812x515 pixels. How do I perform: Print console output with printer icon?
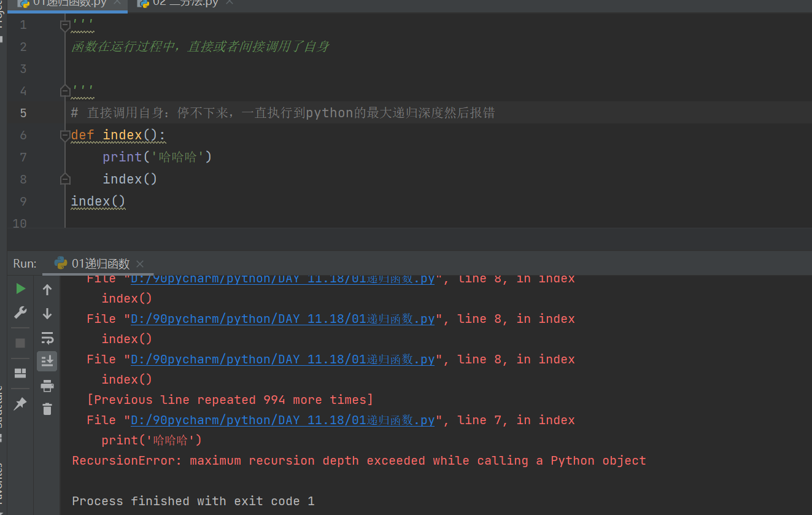click(47, 385)
